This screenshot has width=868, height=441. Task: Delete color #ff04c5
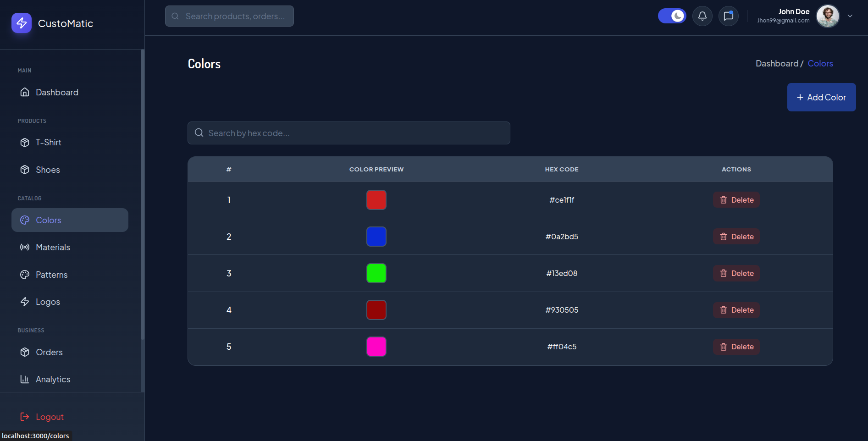(736, 347)
